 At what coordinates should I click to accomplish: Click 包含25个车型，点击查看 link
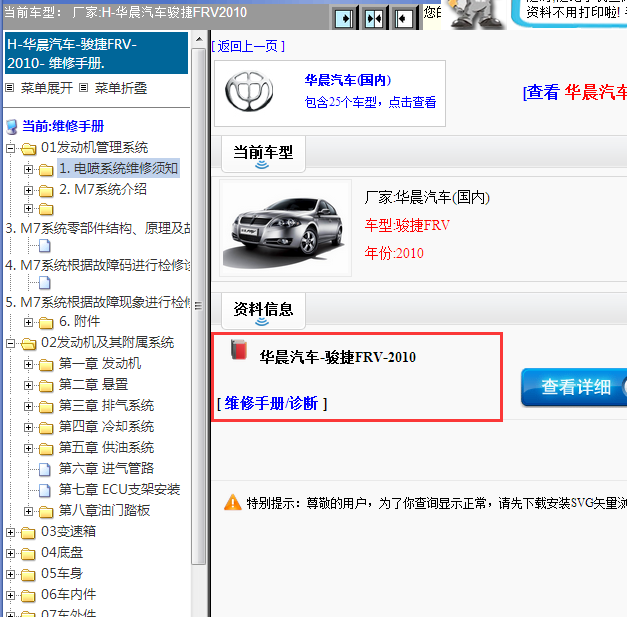pos(370,103)
